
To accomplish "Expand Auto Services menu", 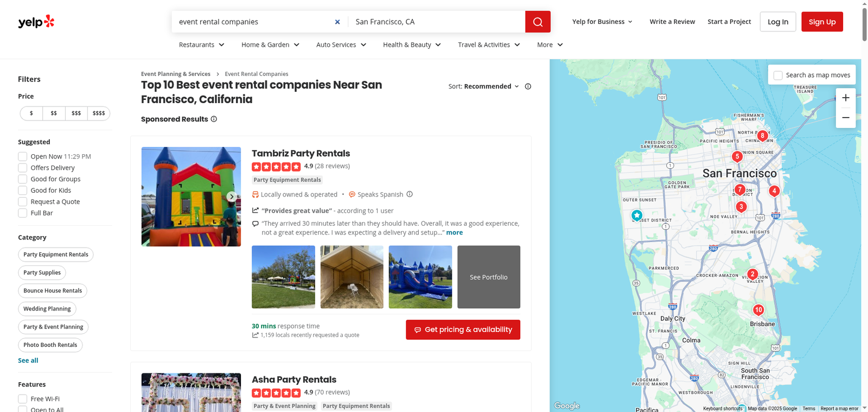I will click(342, 45).
